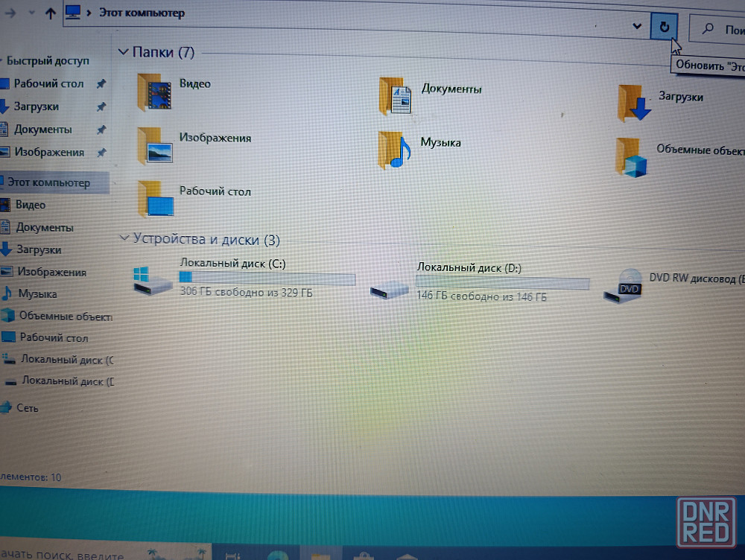745x560 pixels.
Task: Select the Локальный диск (C:) drive icon
Action: (151, 279)
